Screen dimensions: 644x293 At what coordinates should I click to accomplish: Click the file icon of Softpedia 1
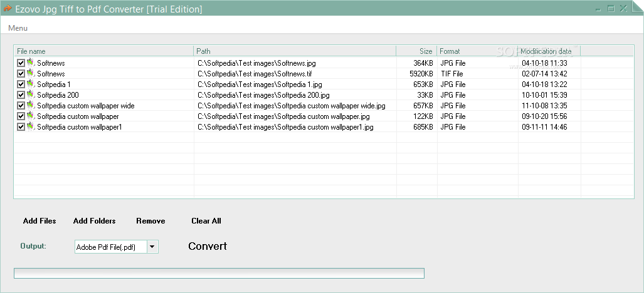[31, 84]
